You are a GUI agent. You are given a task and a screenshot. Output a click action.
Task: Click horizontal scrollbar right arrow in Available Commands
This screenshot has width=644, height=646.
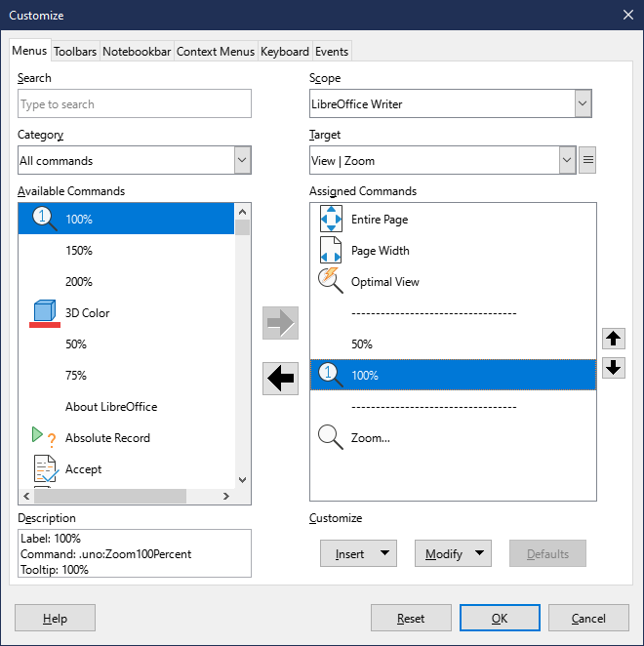tap(225, 496)
